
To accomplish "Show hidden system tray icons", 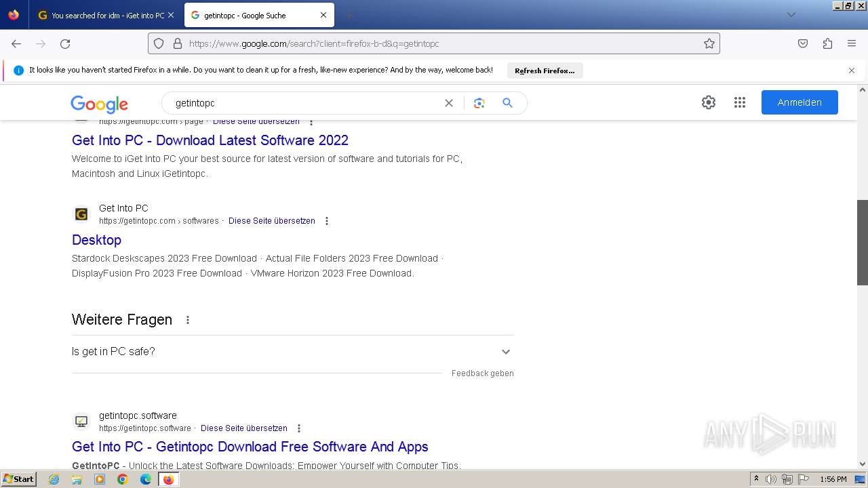I will (756, 479).
